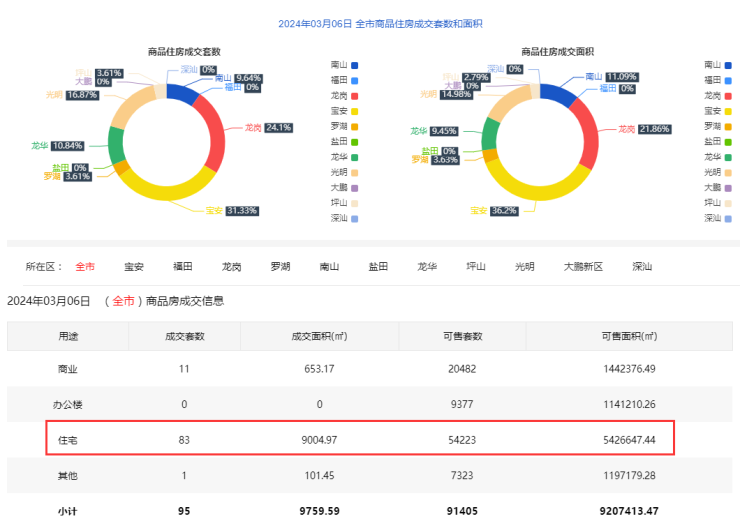Click the 住宅 row label in the table

click(x=68, y=439)
